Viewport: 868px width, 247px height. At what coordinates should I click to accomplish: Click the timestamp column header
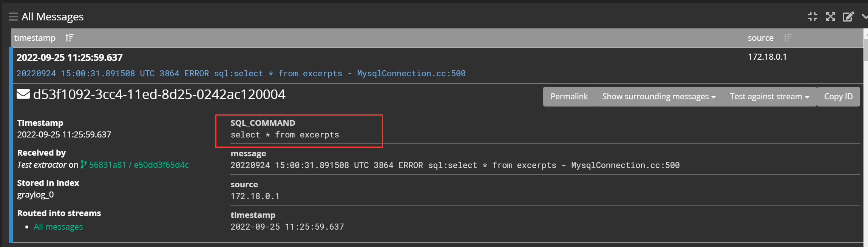point(35,38)
